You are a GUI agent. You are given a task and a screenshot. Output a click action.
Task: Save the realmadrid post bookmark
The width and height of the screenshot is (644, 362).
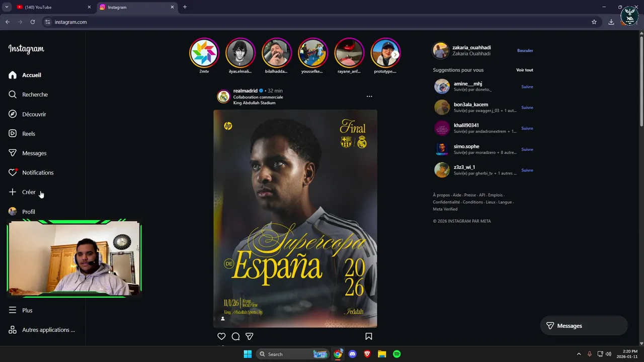pos(369,336)
